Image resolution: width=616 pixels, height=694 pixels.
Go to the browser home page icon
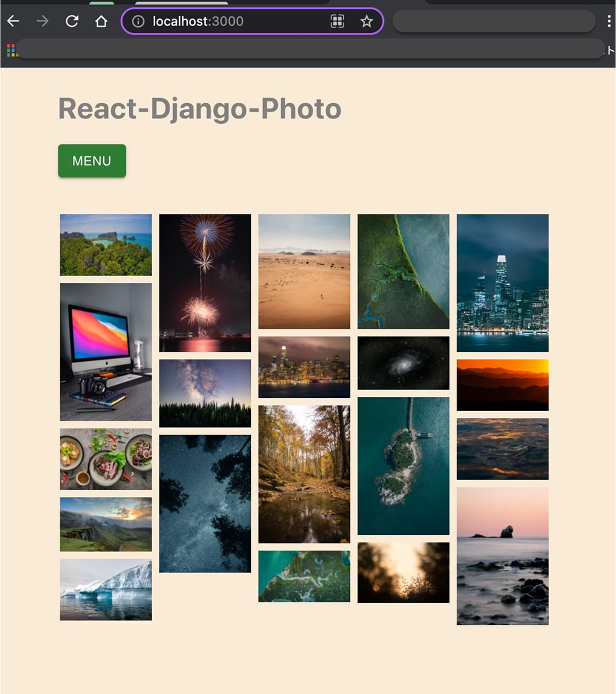tap(101, 21)
